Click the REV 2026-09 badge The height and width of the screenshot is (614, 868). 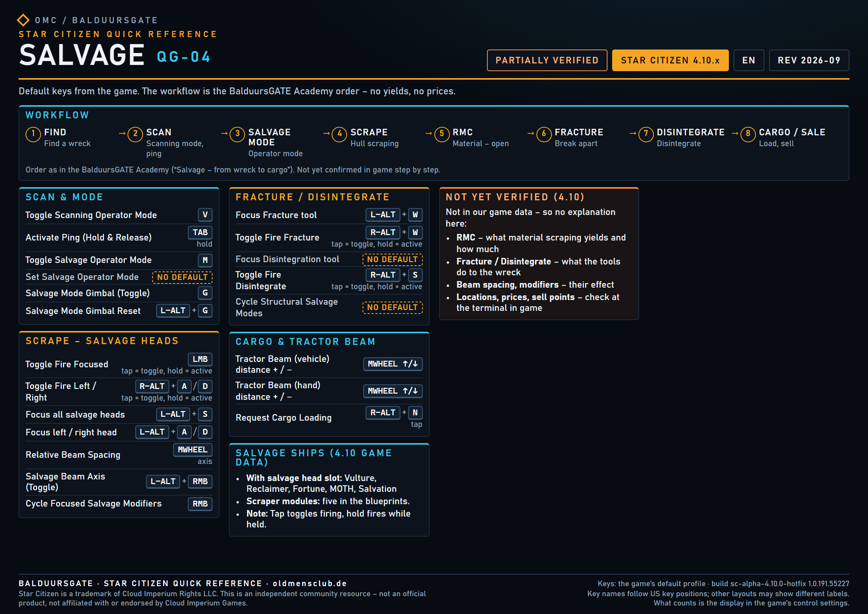tap(809, 60)
